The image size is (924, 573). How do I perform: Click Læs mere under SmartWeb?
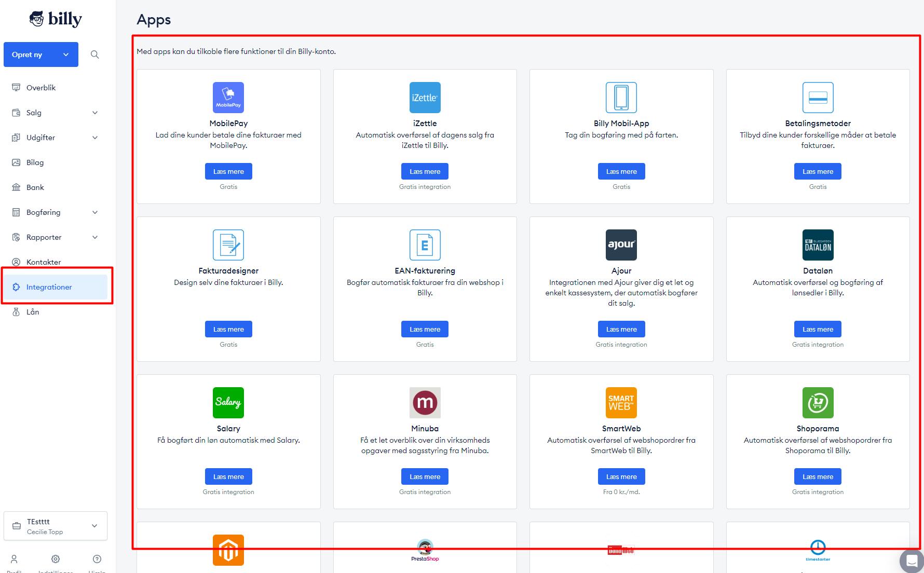tap(621, 476)
